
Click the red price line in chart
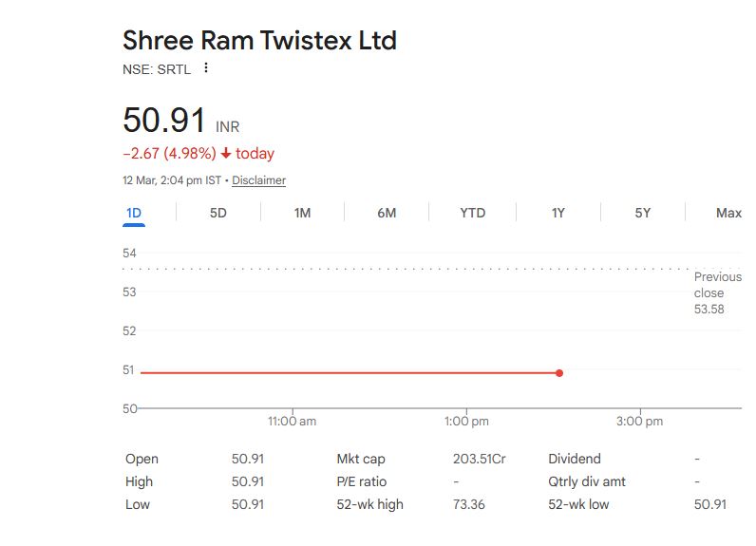tap(342, 373)
